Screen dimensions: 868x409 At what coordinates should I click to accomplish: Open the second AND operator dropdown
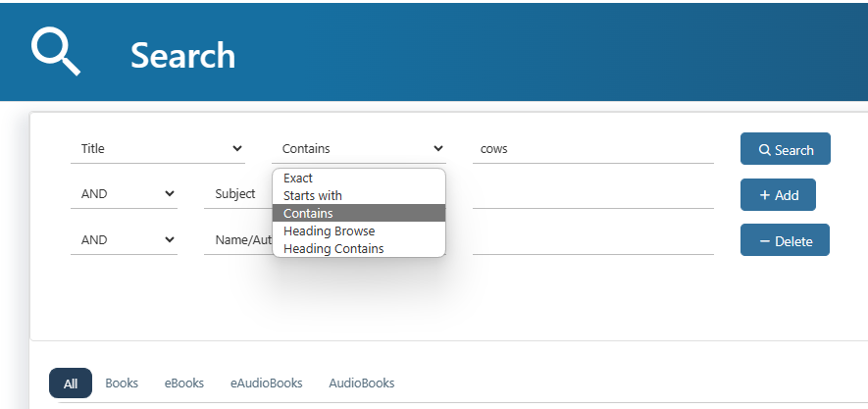[124, 240]
